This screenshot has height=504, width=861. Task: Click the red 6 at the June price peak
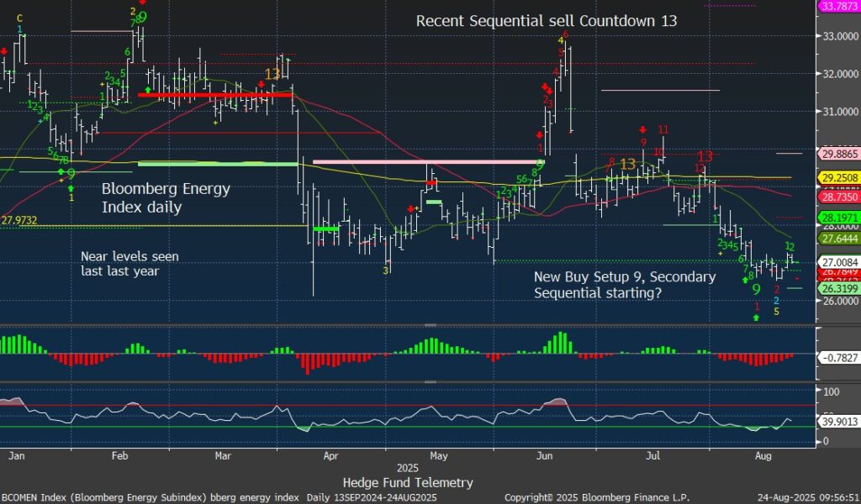[x=565, y=34]
